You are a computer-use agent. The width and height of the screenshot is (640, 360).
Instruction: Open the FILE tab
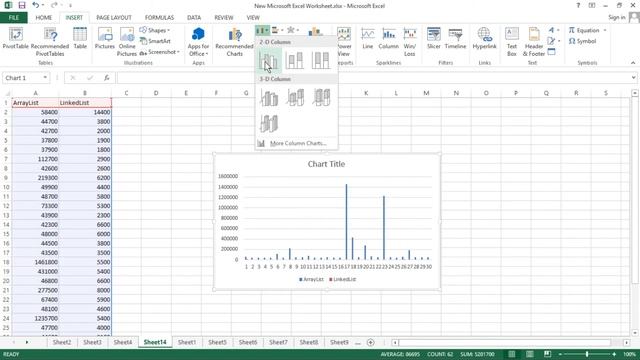13,18
